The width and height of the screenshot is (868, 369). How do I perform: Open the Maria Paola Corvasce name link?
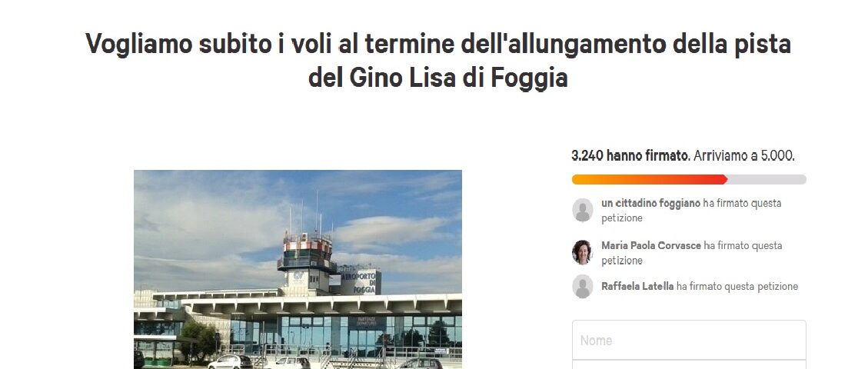pyautogui.click(x=651, y=245)
